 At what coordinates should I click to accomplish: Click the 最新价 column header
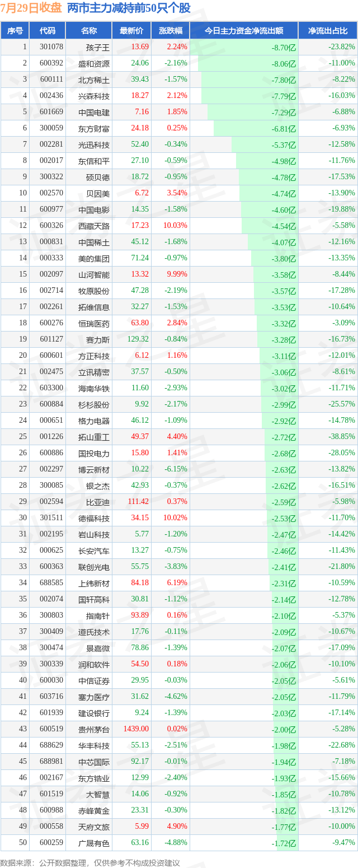[x=131, y=31]
